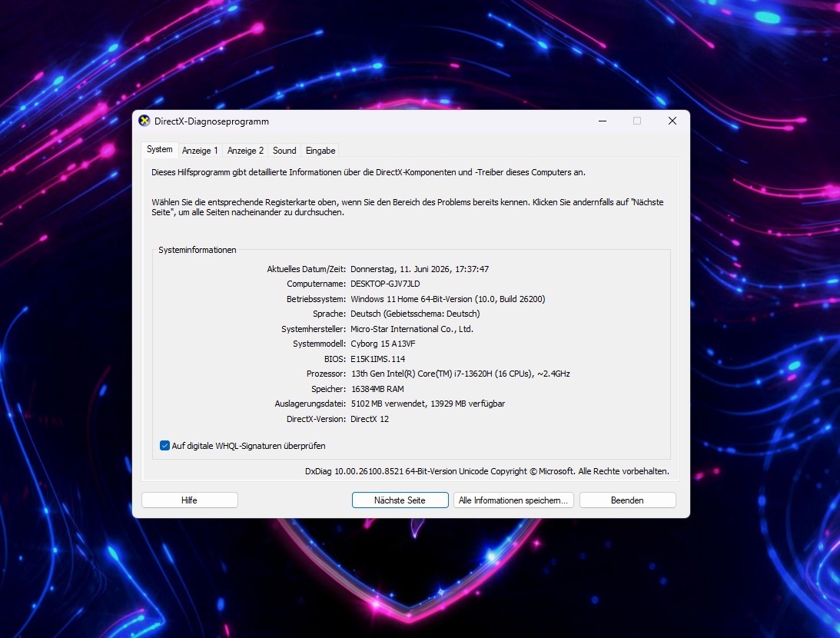Close the DirectX-Diagnoseprogramm window

(x=672, y=121)
